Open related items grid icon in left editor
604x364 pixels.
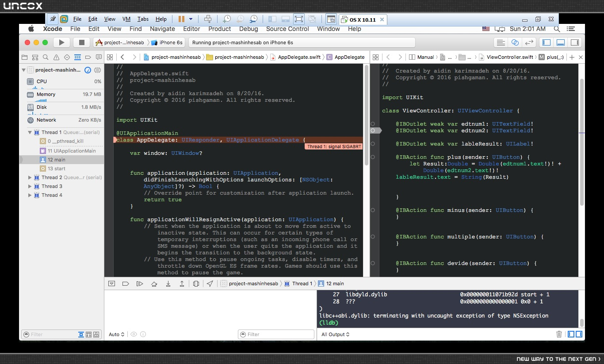click(110, 57)
